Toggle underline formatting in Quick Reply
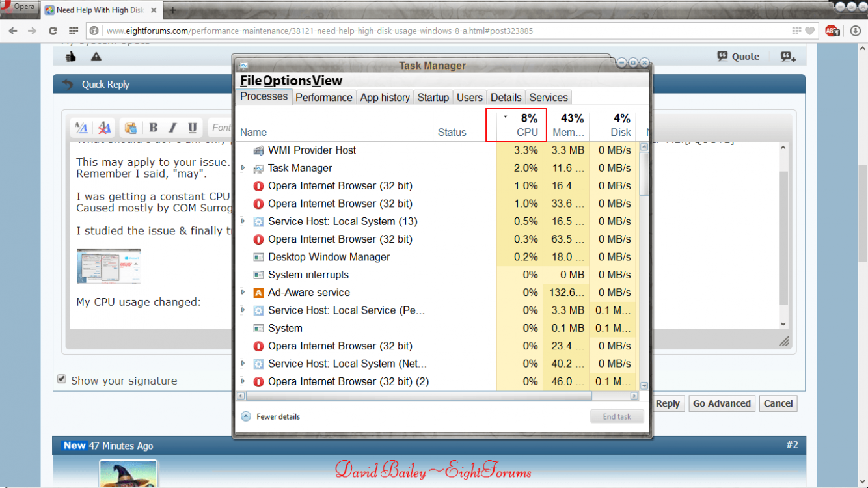This screenshot has height=488, width=868. click(193, 128)
